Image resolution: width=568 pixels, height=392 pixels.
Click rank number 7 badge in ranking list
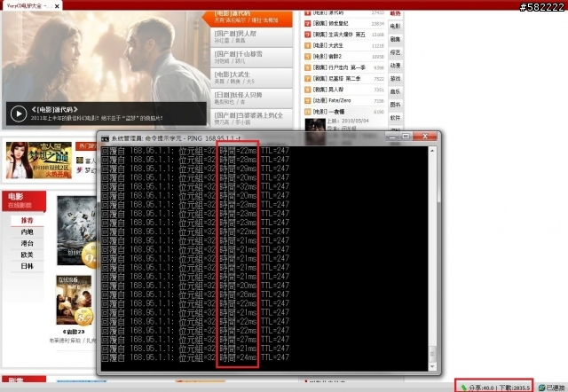(308, 79)
